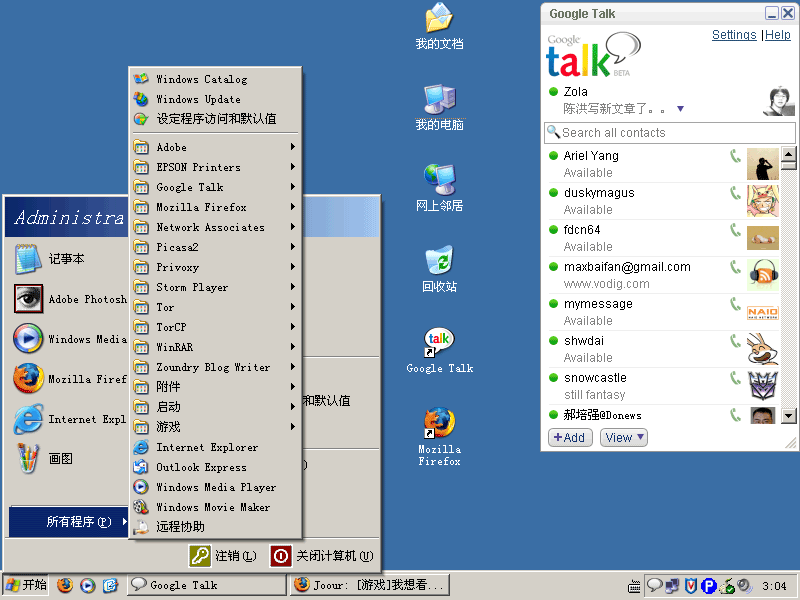This screenshot has width=800, height=600.
Task: Open Settings link in Google Talk
Action: click(734, 35)
